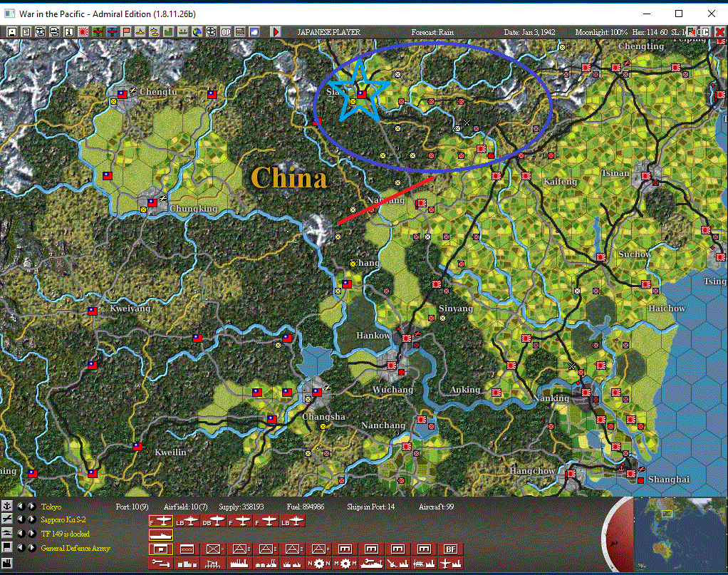Screen dimensions: 728x575
Task: Click the crosshair target toolbar icon
Action: click(212, 32)
